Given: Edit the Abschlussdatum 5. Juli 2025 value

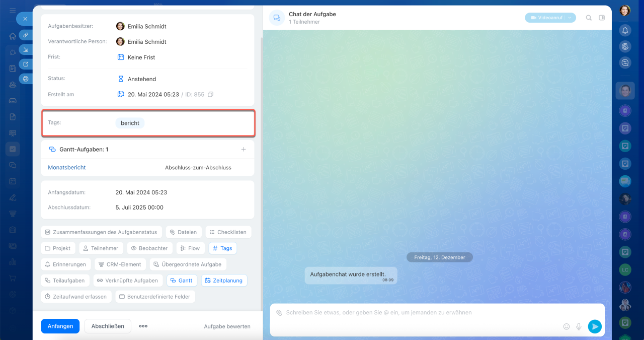Looking at the screenshot, I should click(139, 208).
